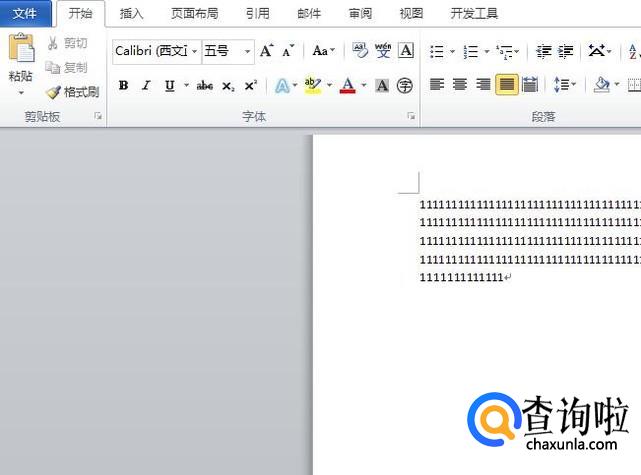Click the bullet list icon

(437, 52)
